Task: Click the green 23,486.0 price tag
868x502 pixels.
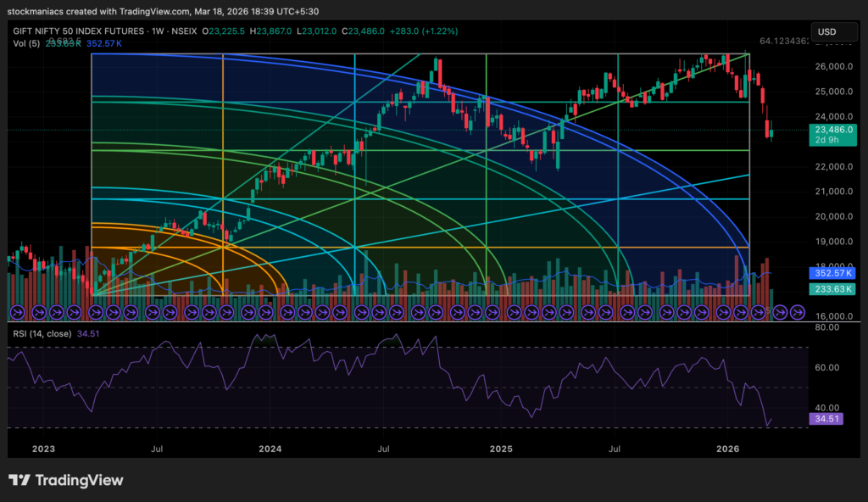Action: point(832,131)
